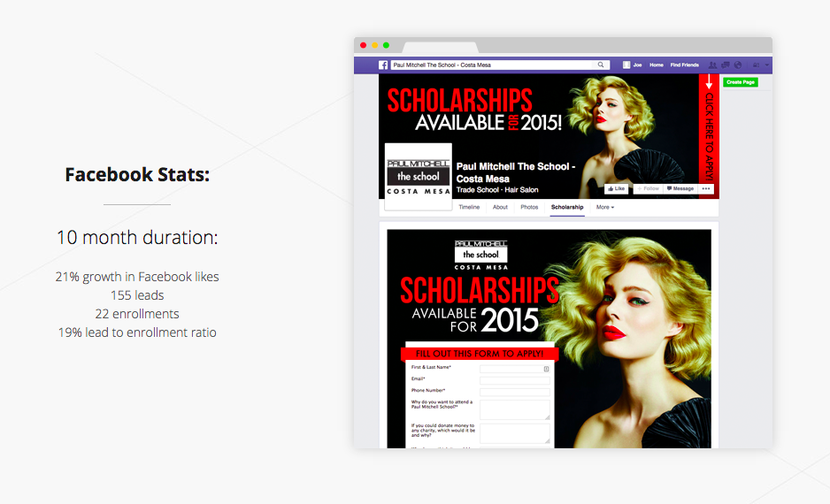Image resolution: width=830 pixels, height=504 pixels.
Task: Expand the More tab dropdown
Action: [x=605, y=207]
